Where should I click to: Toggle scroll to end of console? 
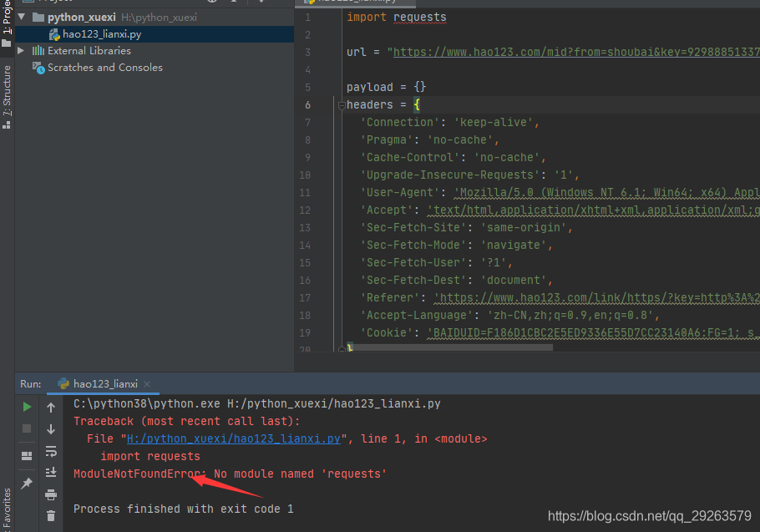pyautogui.click(x=51, y=472)
